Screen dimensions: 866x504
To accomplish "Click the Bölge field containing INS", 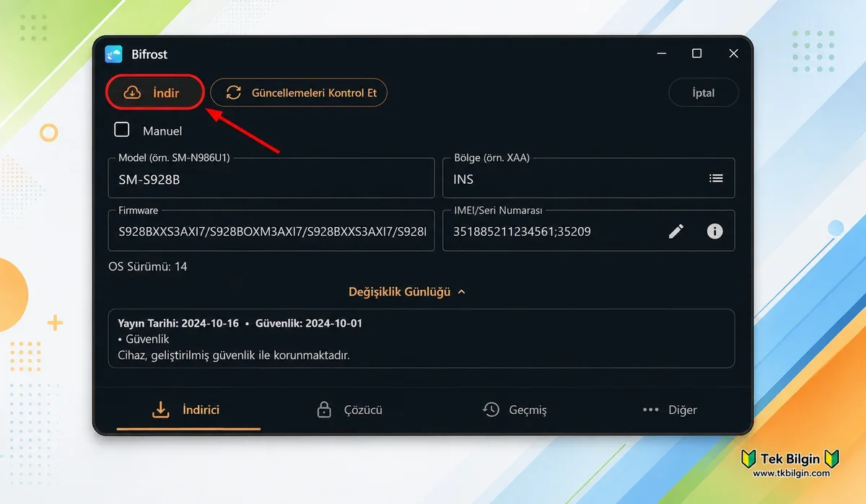I will click(589, 178).
